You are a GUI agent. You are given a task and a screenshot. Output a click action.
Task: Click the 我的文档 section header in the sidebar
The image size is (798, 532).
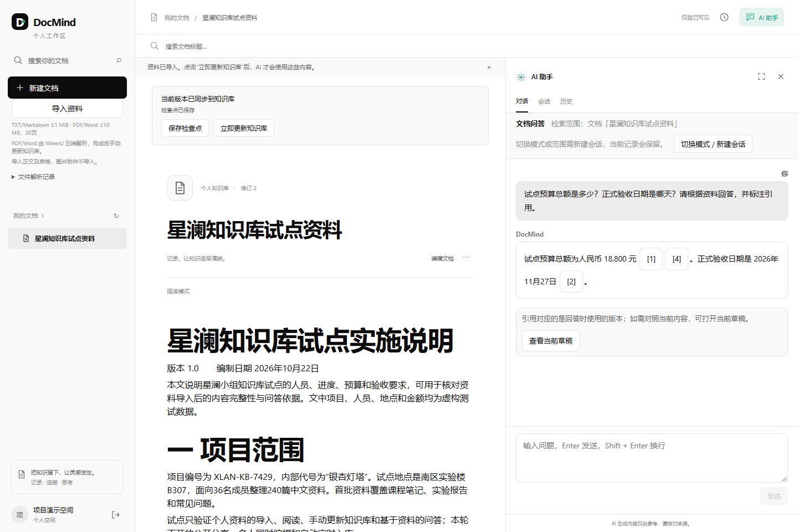click(x=28, y=216)
